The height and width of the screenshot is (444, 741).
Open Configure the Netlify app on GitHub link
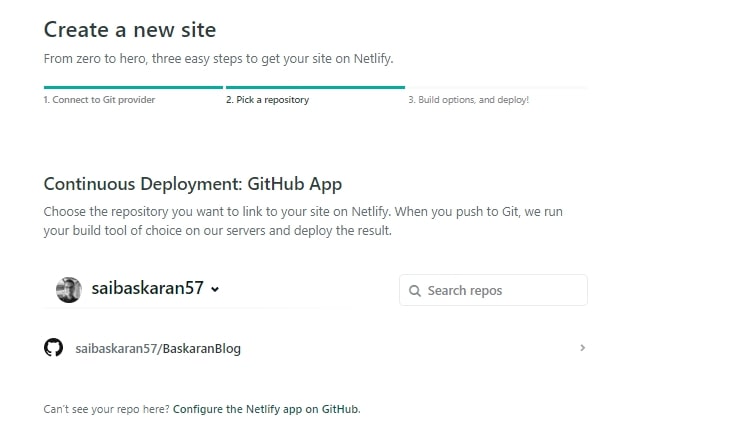[x=266, y=409]
